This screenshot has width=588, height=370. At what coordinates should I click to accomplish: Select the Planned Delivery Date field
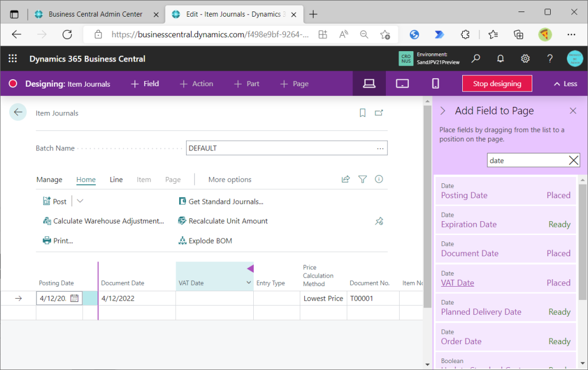(x=505, y=307)
